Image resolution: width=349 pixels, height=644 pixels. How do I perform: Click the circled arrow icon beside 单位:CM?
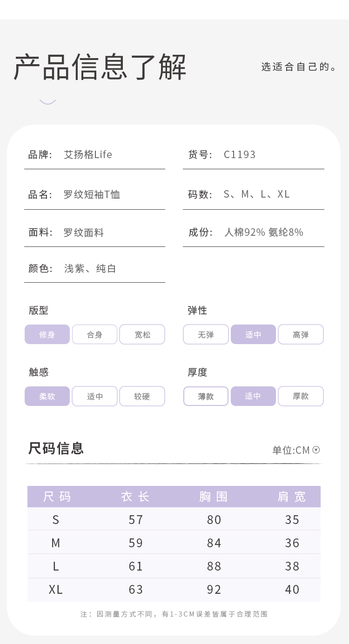(x=316, y=450)
